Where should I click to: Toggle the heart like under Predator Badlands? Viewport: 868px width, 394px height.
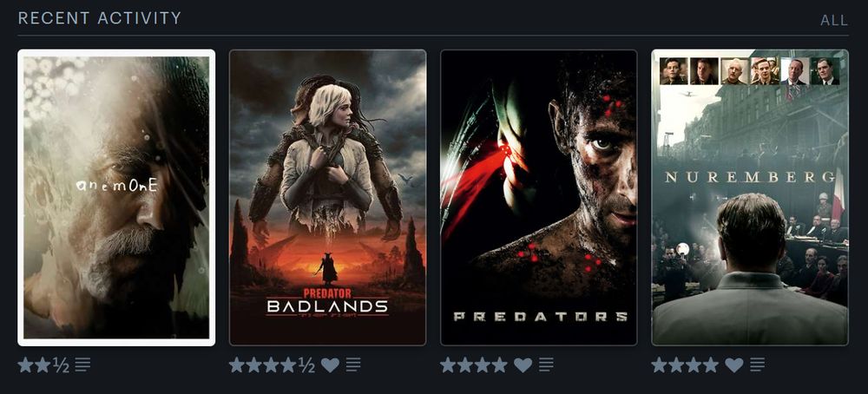331,364
